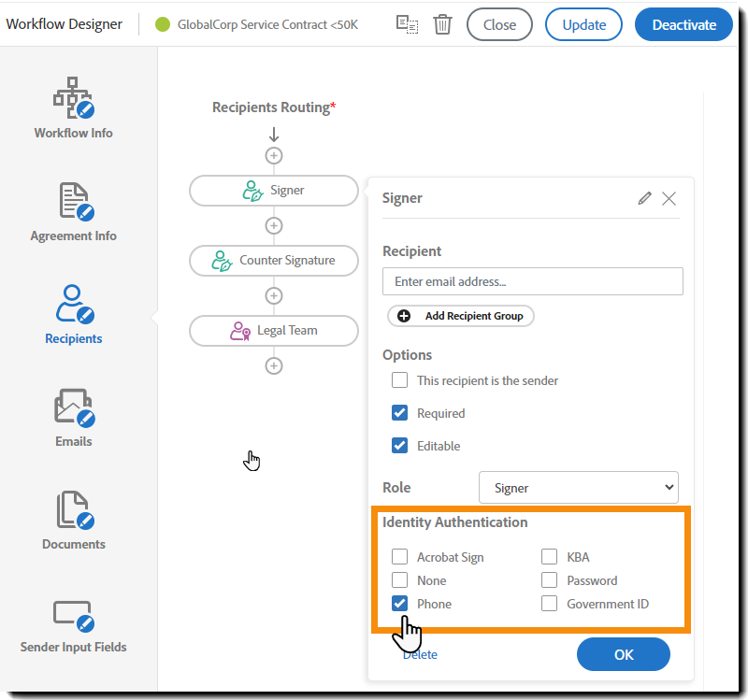This screenshot has width=748, height=700.
Task: Add a recipient below Legal Team
Action: pyautogui.click(x=274, y=365)
